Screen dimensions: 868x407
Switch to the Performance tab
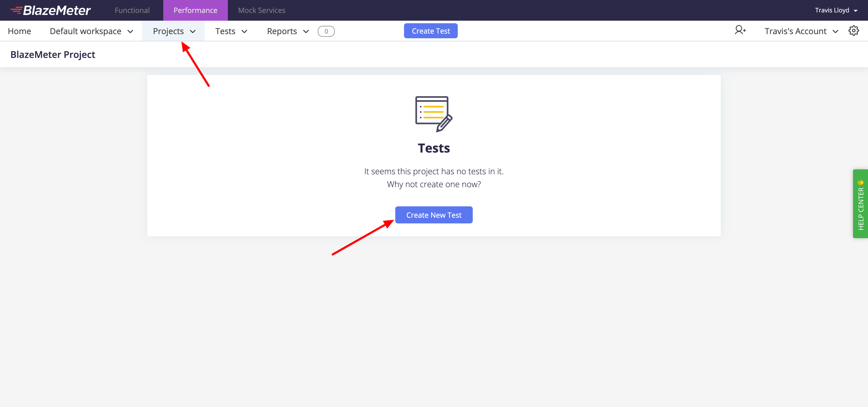click(196, 10)
